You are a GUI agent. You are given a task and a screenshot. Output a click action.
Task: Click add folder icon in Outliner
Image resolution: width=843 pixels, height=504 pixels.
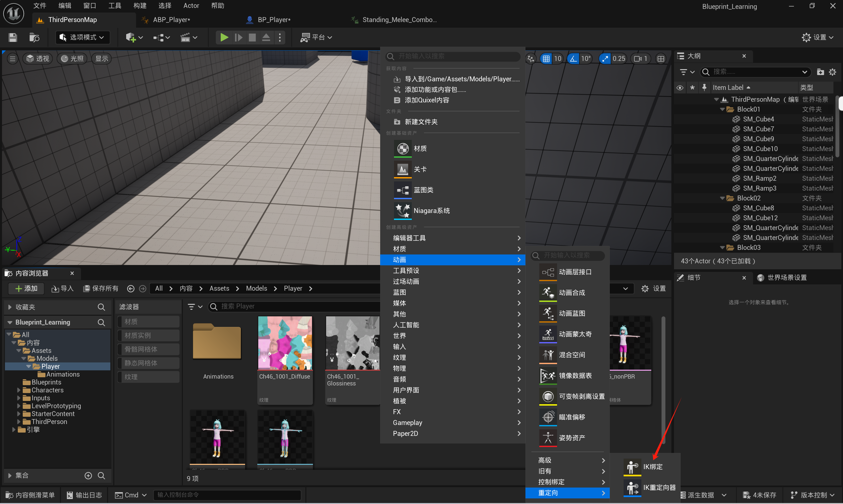click(820, 72)
